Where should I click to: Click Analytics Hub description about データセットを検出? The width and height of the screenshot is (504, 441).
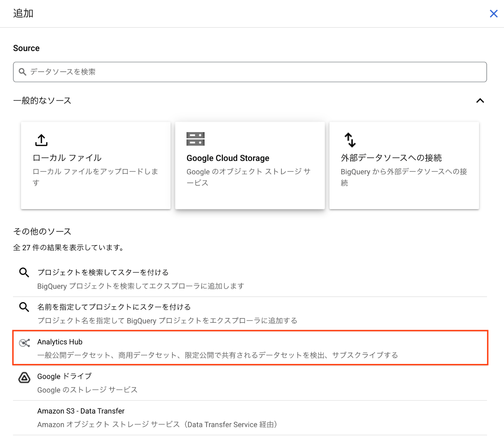[218, 355]
